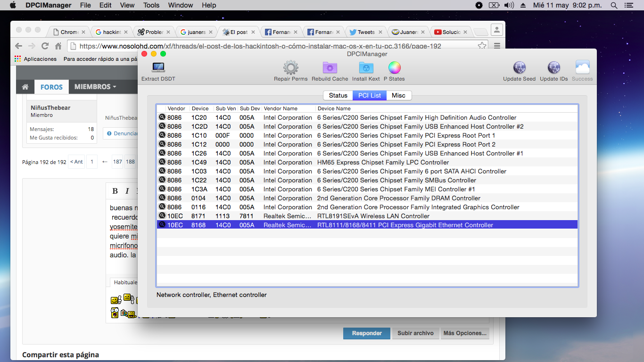The width and height of the screenshot is (644, 362).
Task: Switch to the Misc tab
Action: coord(399,95)
